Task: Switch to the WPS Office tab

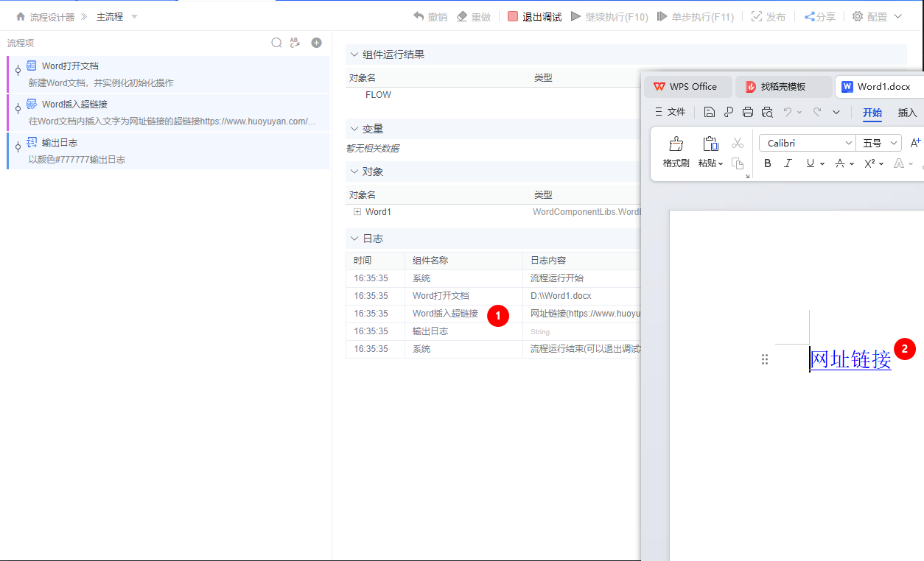Action: pos(687,86)
